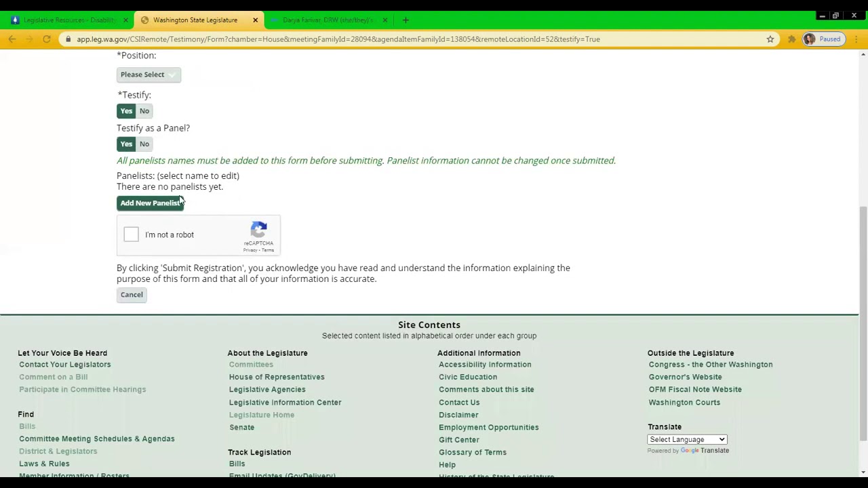Viewport: 868px width, 488px height.
Task: Open the Select Language dropdown
Action: pyautogui.click(x=687, y=439)
